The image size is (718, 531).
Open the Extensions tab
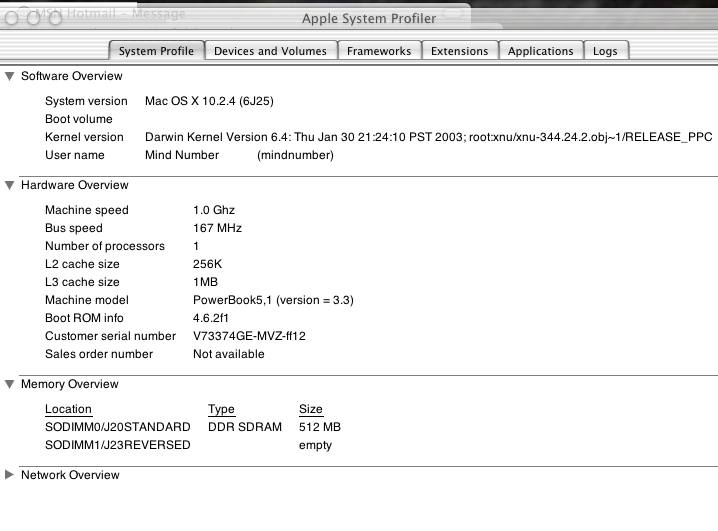[x=459, y=50]
